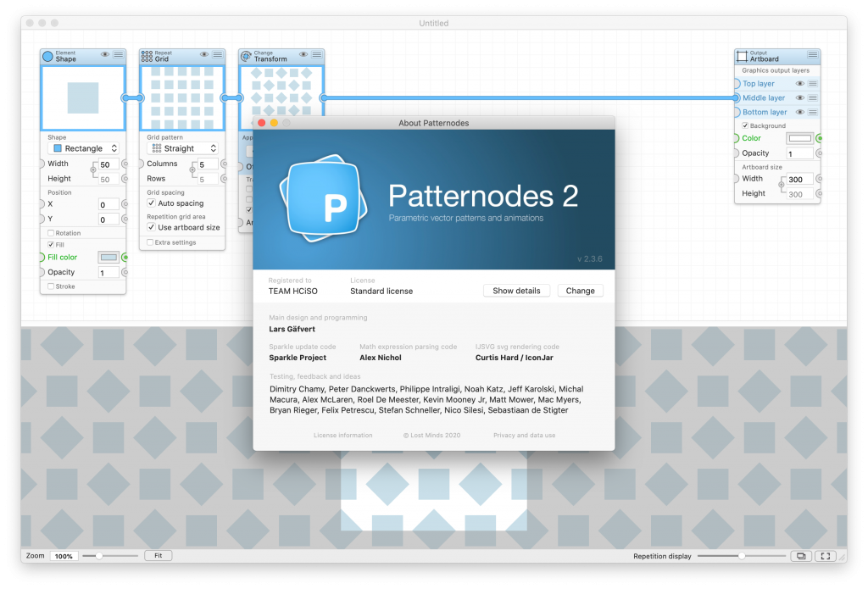Screen dimensions: 868x589
Task: Hide the Middle layer
Action: [x=799, y=98]
